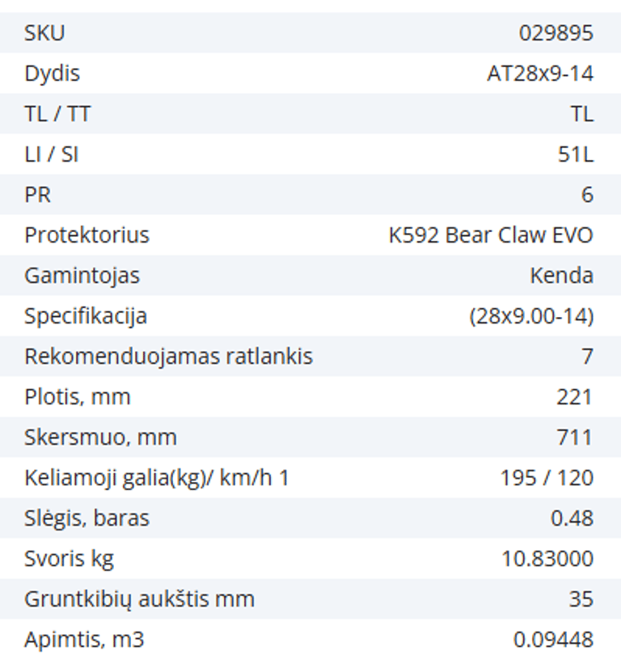Image resolution: width=621 pixels, height=672 pixels.
Task: Click the SKU value 029895
Action: 556,33
